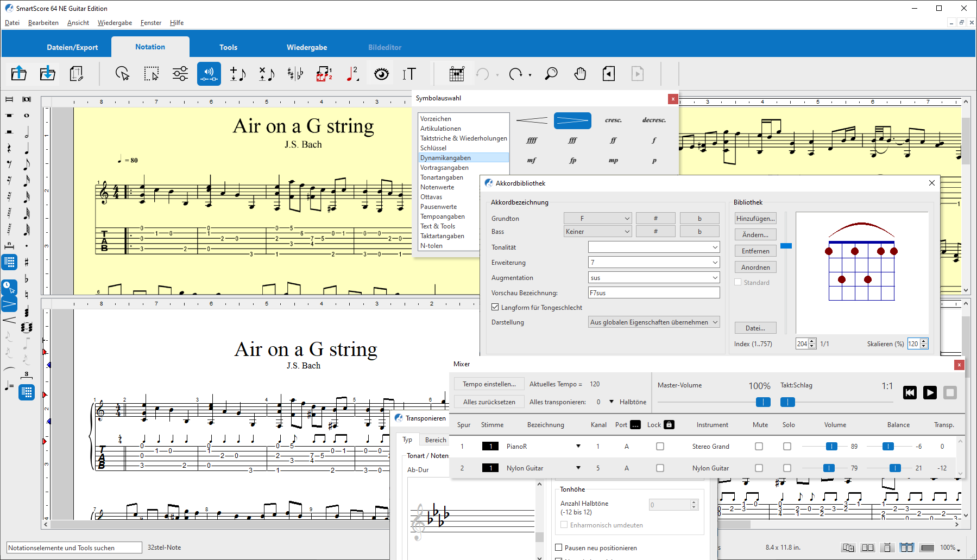
Task: Open the Grundton dropdown
Action: tap(597, 218)
